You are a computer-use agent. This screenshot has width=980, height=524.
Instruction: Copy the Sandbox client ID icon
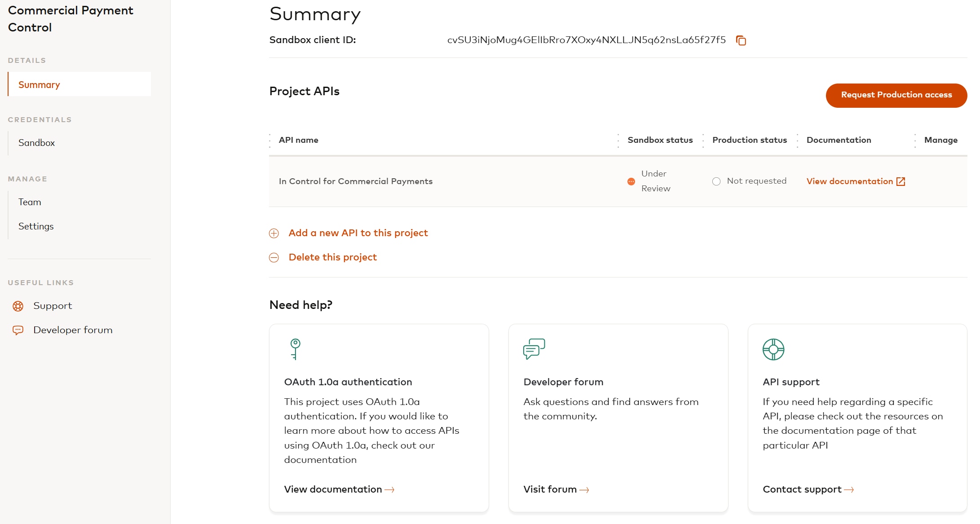(741, 40)
